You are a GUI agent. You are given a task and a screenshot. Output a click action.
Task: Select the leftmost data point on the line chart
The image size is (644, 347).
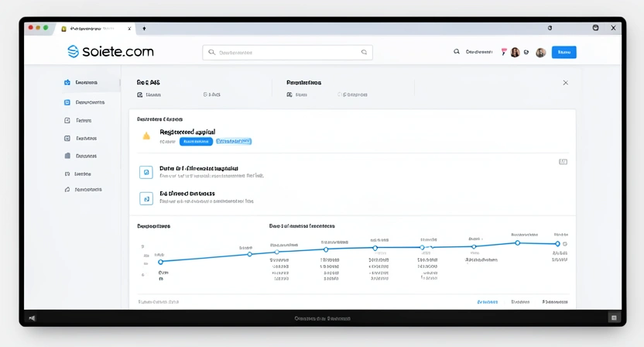tap(160, 262)
